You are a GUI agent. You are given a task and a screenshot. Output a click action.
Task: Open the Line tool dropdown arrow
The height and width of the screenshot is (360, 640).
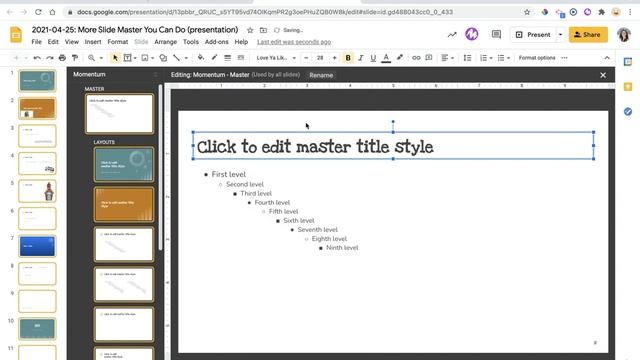[186, 58]
